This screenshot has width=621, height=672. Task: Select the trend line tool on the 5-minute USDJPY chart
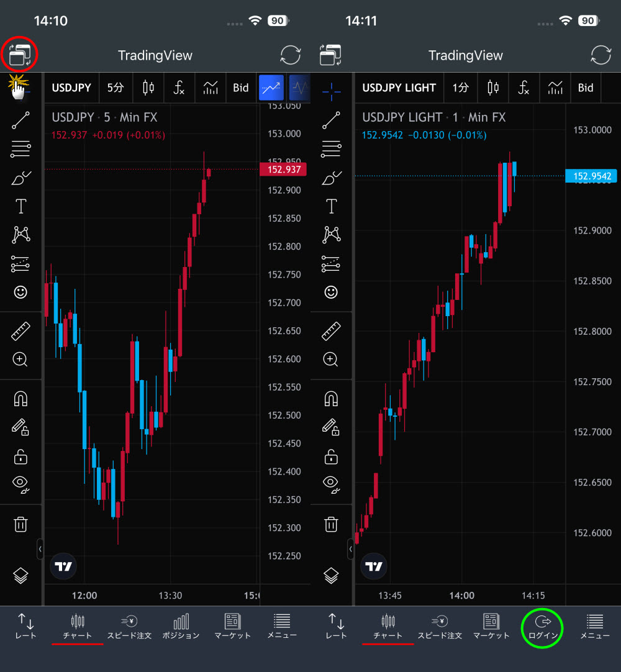point(21,120)
